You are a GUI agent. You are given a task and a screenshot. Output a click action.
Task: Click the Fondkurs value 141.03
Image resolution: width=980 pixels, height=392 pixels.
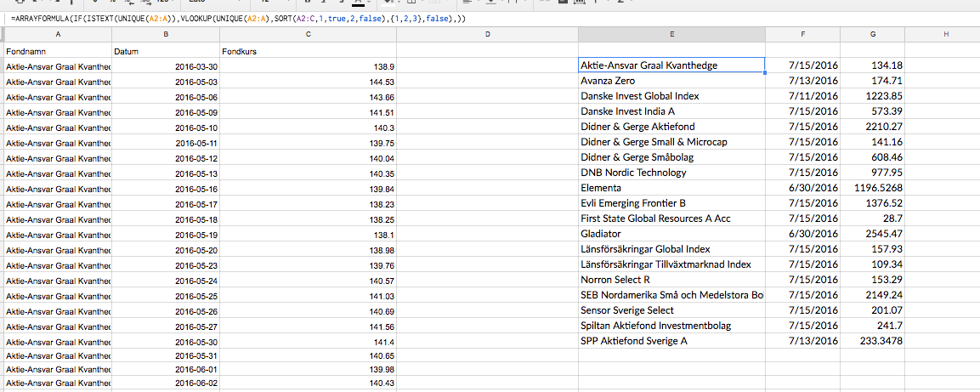(x=309, y=297)
